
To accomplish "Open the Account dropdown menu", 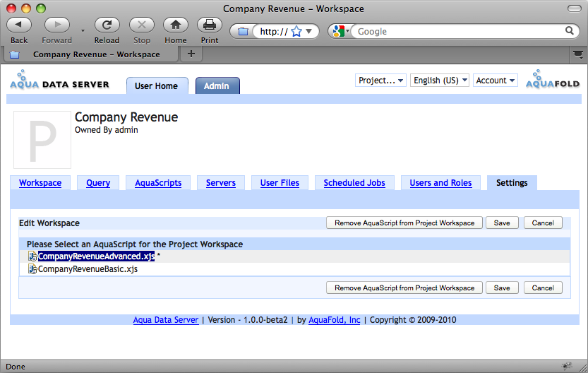I will (x=496, y=81).
